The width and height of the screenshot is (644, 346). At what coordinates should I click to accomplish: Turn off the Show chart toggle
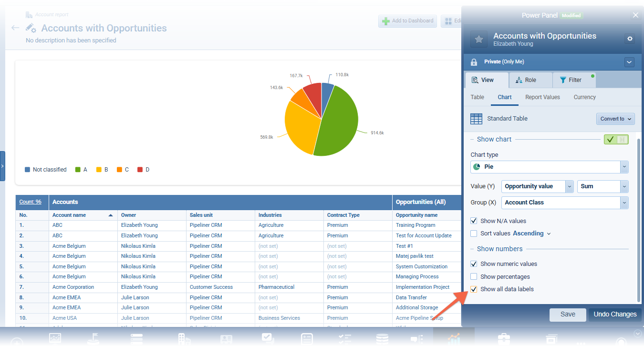(x=616, y=140)
